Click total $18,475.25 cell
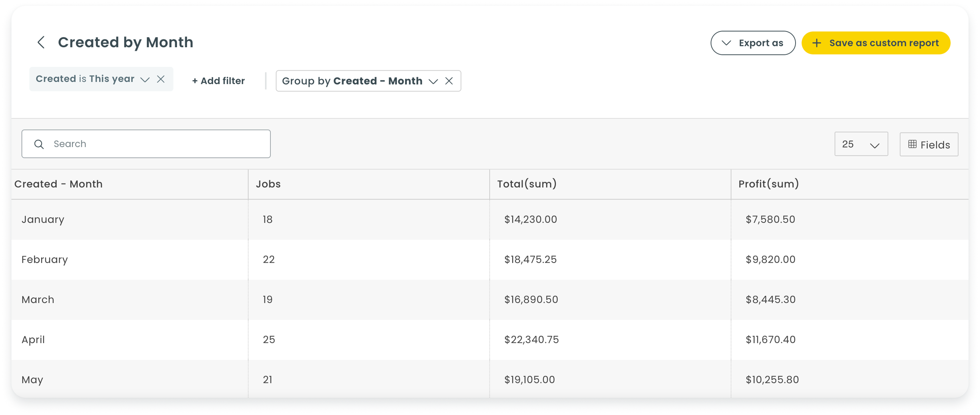This screenshot has width=980, height=415. (x=530, y=259)
